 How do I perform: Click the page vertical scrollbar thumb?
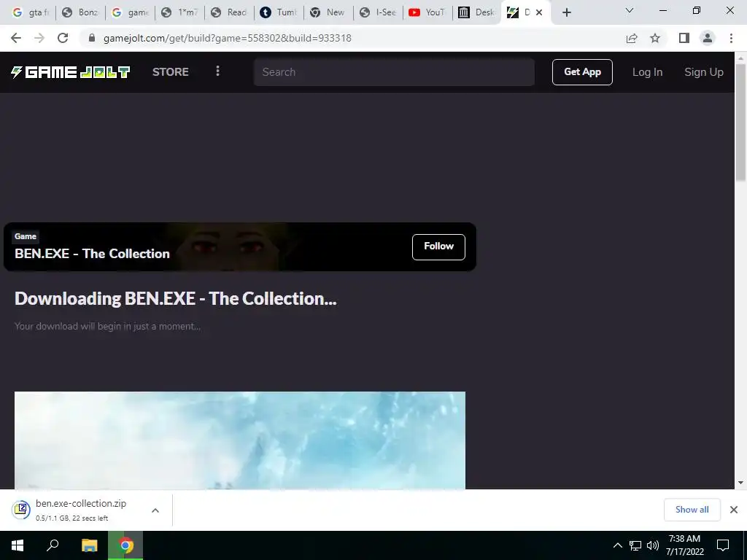click(x=740, y=122)
